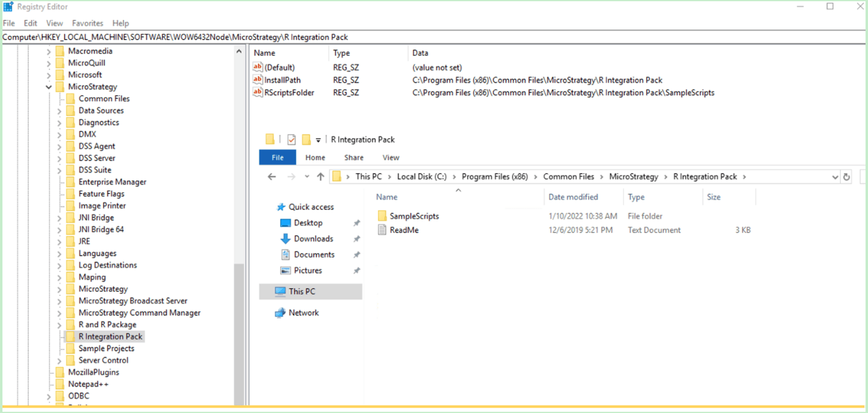Click the Explorer up-directory arrow

coord(320,177)
